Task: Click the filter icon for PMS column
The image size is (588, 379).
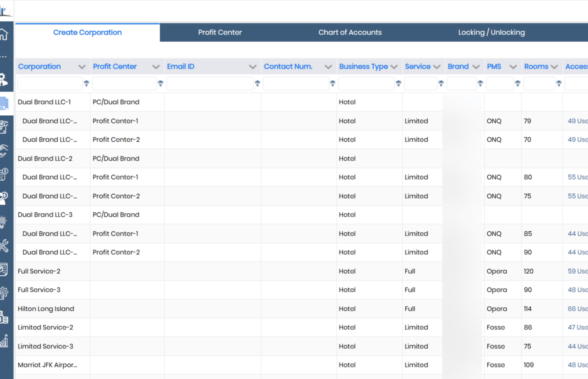Action: click(518, 84)
